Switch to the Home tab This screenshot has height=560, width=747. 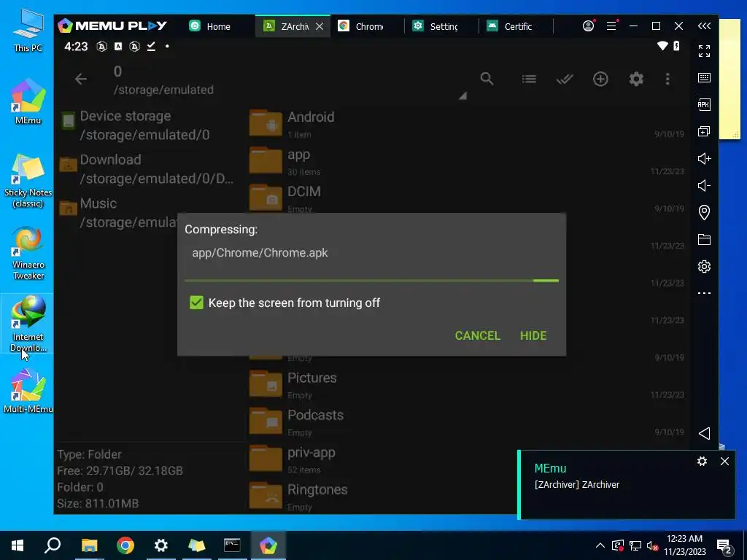click(210, 26)
